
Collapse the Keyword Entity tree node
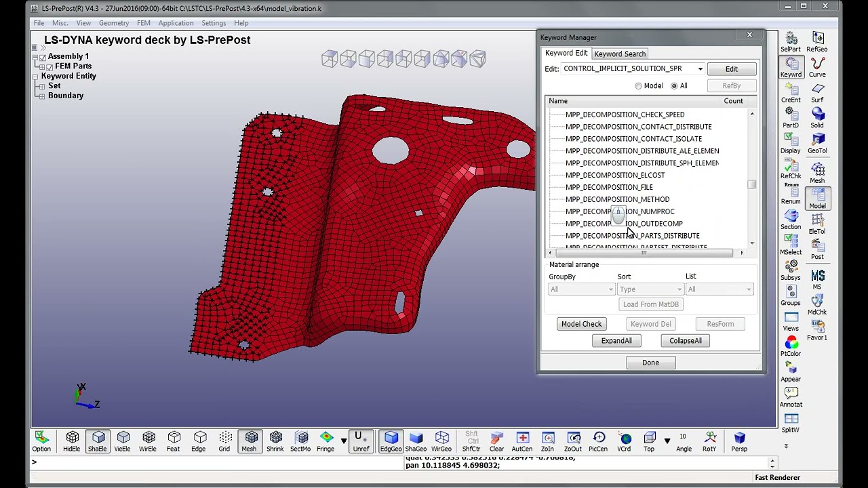pyautogui.click(x=35, y=77)
